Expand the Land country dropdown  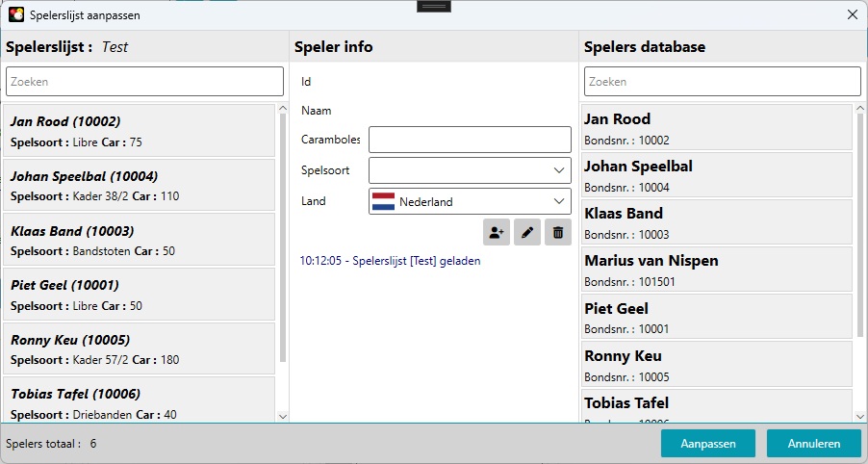559,202
